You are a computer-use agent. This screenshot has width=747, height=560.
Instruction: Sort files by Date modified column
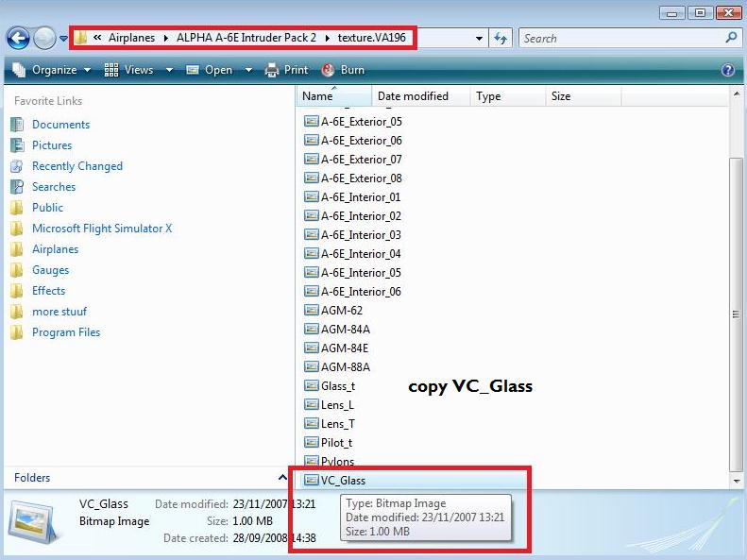[413, 96]
